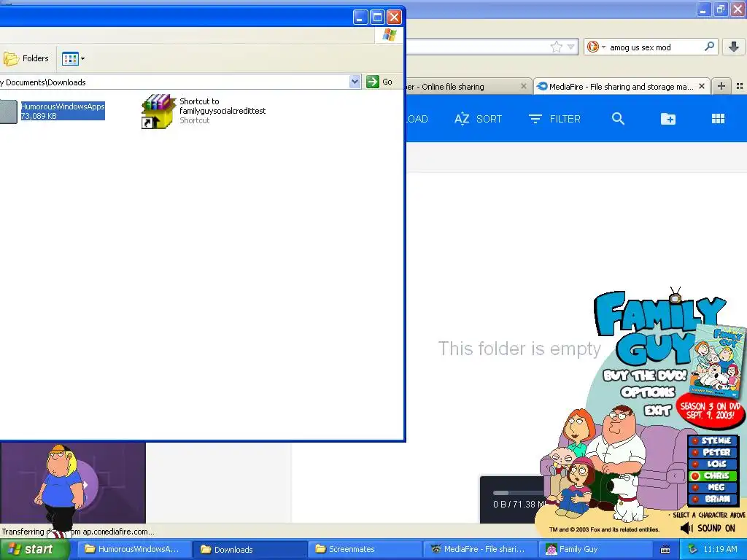Click the Go button in Explorer
This screenshot has width=747, height=560.
point(379,82)
